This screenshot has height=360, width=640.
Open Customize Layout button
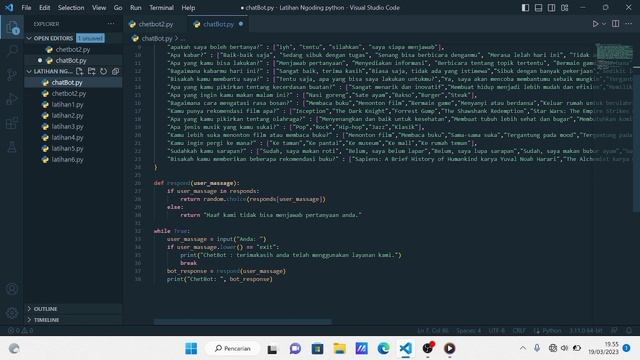click(x=564, y=8)
